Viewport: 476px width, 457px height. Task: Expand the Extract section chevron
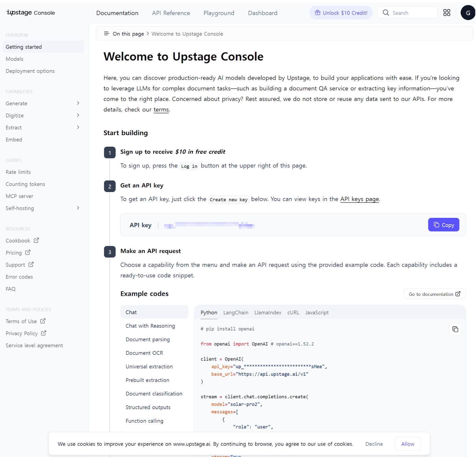(78, 127)
